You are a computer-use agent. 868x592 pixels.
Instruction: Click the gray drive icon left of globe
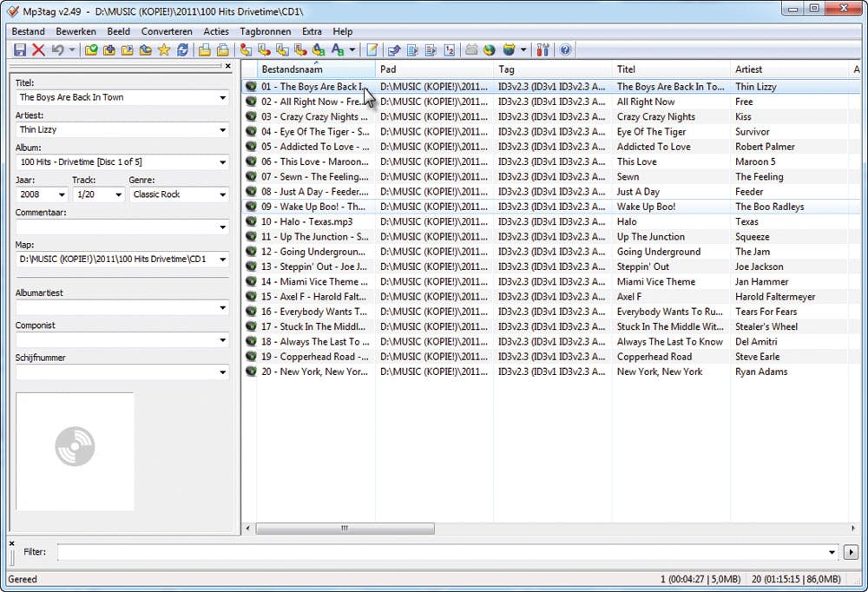(471, 49)
